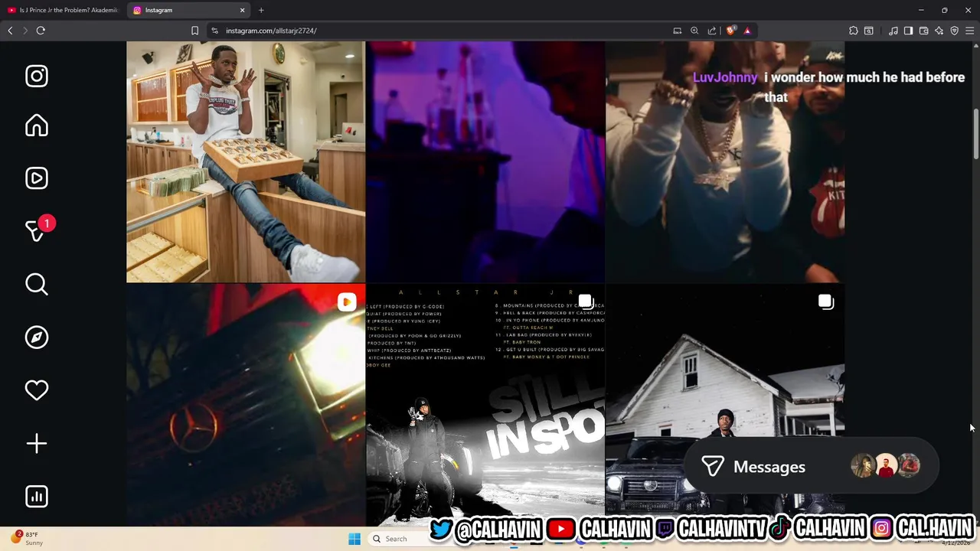Click the avatars in the Messages bar
This screenshot has width=980, height=551.
point(886,466)
